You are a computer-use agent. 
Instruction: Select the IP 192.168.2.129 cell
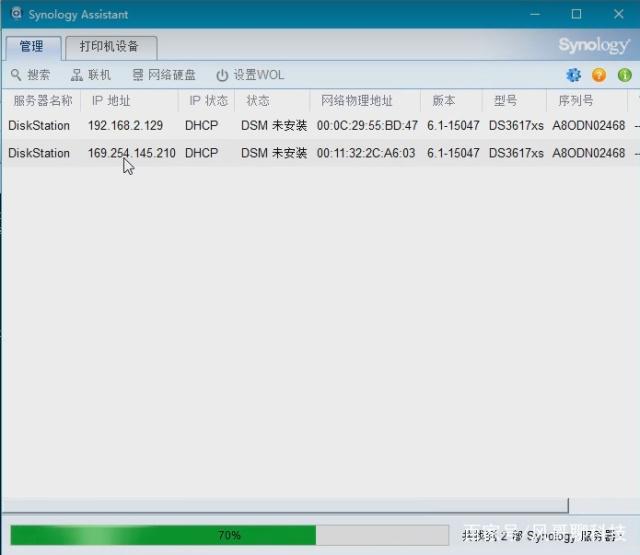(125, 126)
